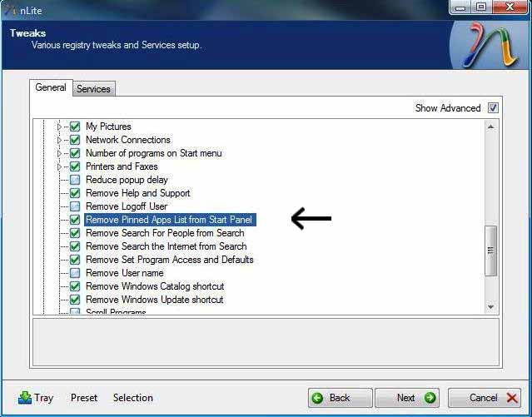Enable the Reduce popup delay option
The width and height of the screenshot is (532, 417).
tap(75, 180)
